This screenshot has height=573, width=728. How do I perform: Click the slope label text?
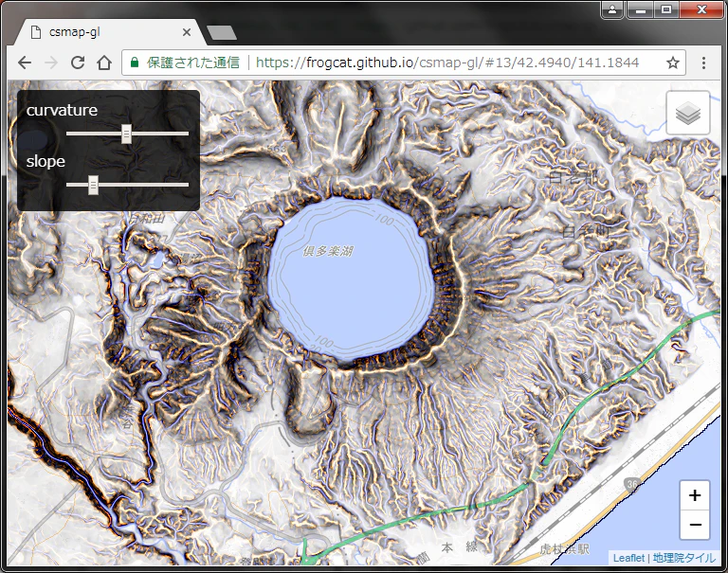45,162
